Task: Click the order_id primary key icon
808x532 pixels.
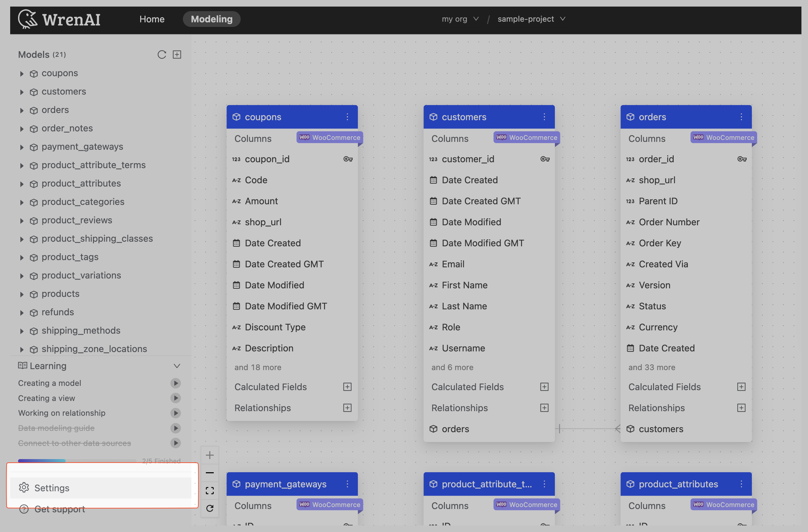Action: click(741, 159)
